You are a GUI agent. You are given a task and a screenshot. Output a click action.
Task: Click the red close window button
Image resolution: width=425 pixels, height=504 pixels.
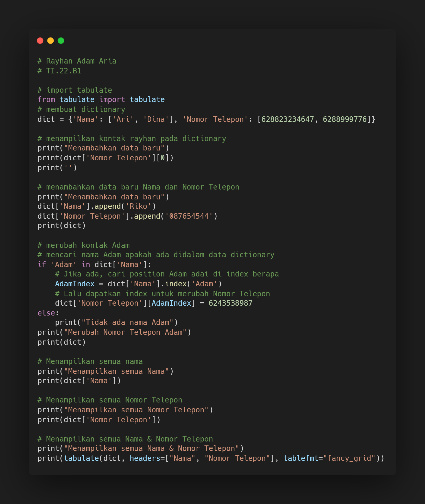40,41
